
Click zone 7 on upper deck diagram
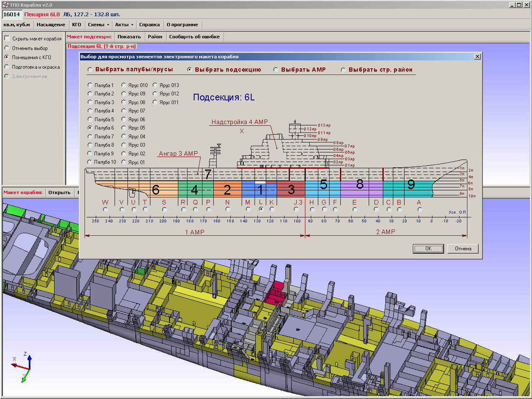(208, 174)
